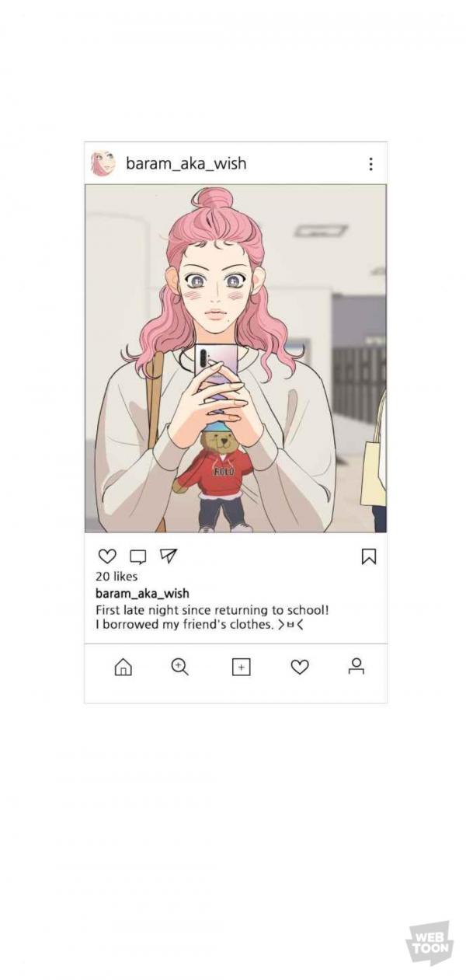The image size is (466, 980).
Task: Open the profile tab person icon
Action: tap(356, 666)
